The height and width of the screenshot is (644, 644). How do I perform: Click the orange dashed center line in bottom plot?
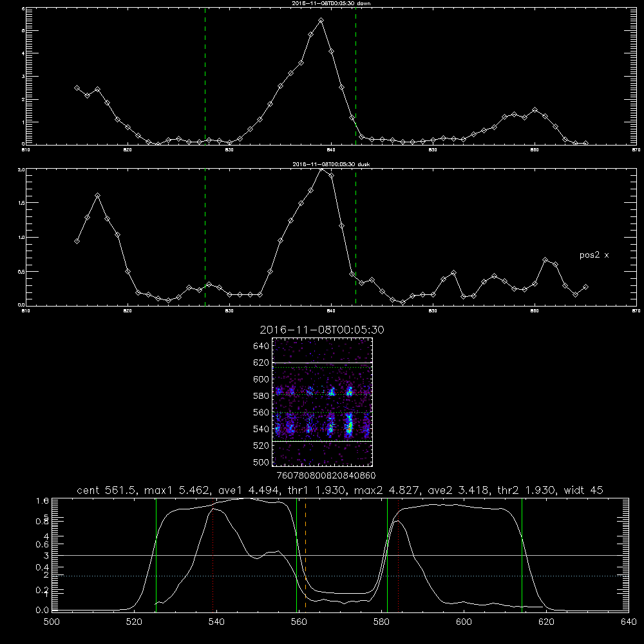tap(305, 554)
